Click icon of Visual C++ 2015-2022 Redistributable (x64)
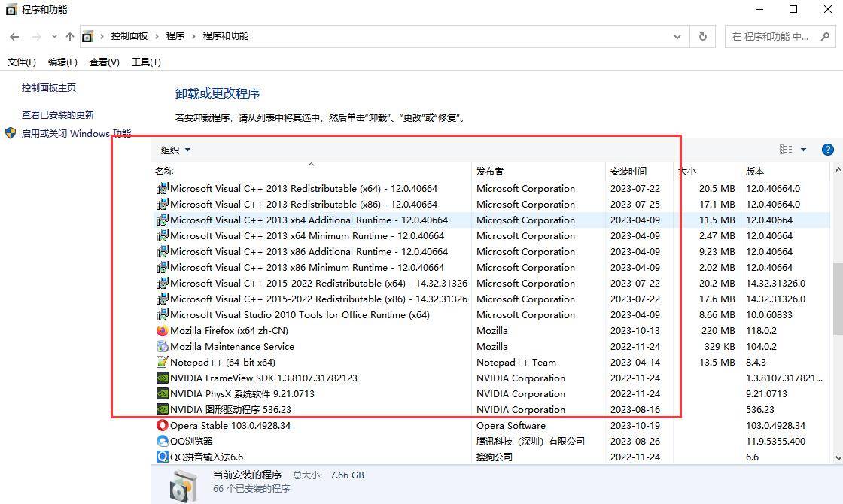 click(x=163, y=283)
